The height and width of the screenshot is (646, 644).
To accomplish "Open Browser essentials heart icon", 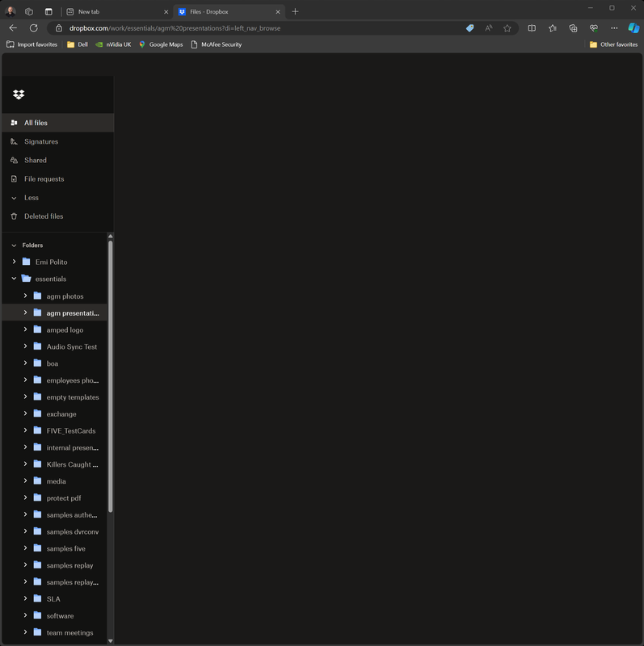I will (594, 28).
